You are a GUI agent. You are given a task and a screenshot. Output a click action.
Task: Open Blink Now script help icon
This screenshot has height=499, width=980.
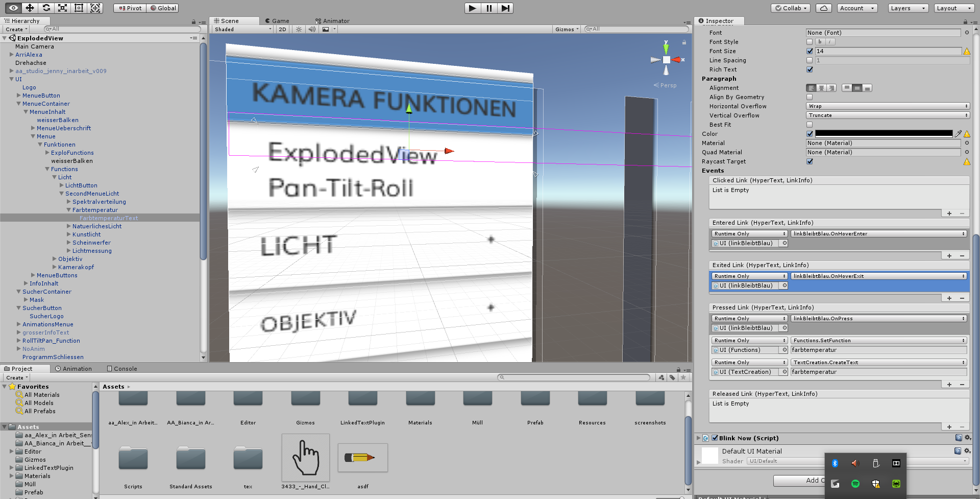point(959,438)
